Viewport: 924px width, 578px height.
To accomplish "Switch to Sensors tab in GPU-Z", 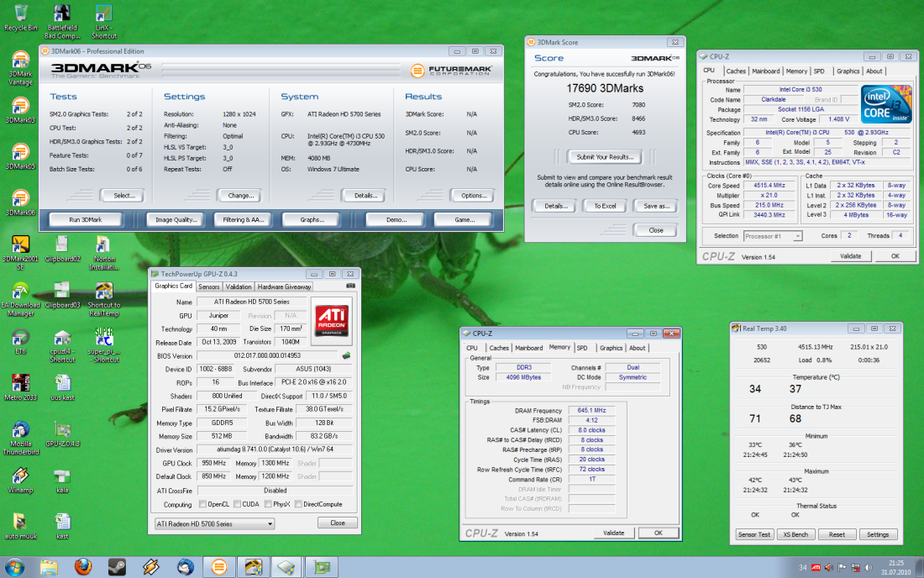I will [x=208, y=287].
